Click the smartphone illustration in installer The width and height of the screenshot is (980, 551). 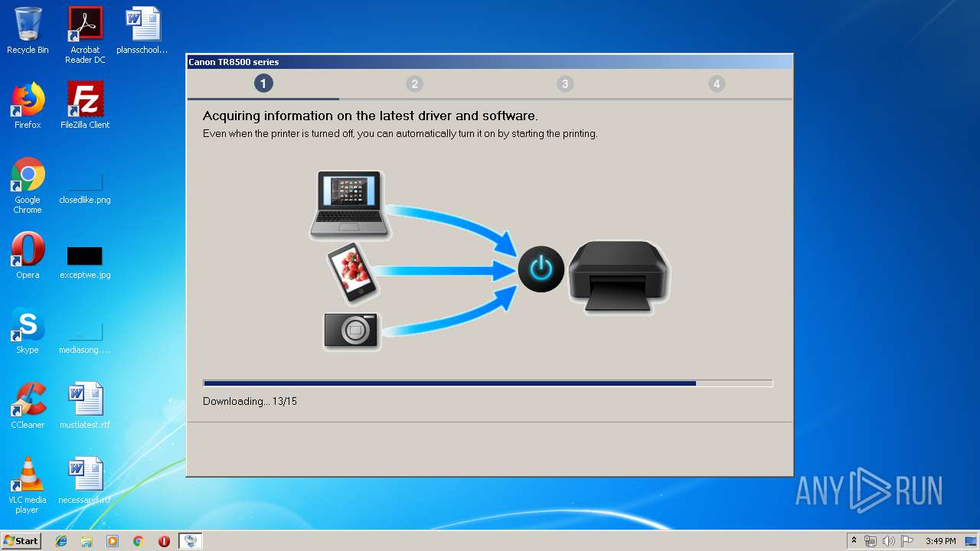tap(353, 273)
